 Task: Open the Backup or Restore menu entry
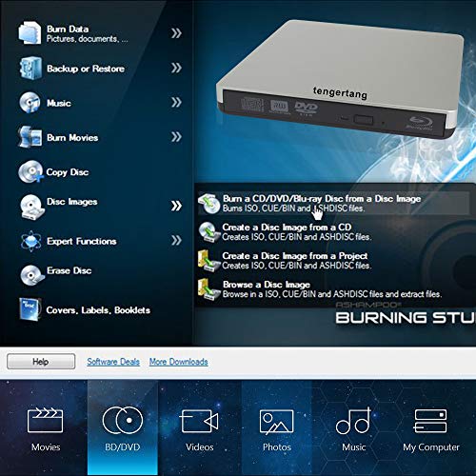click(86, 69)
